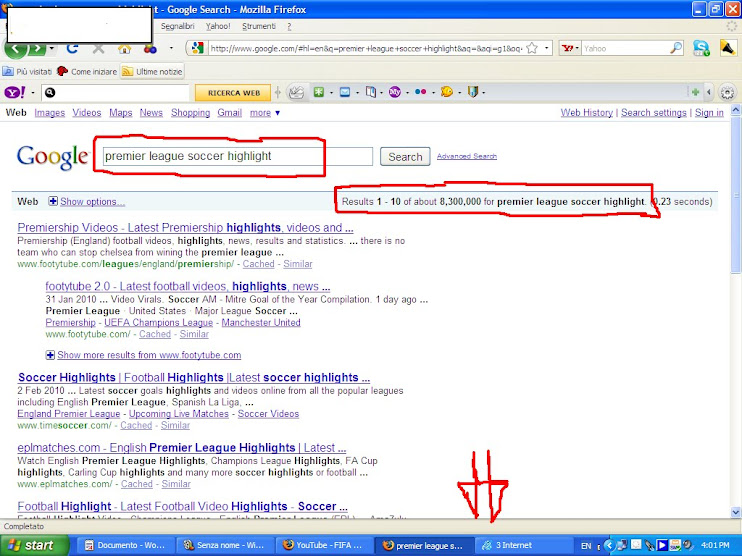Click the page vertical scrollbar down arrow
Image resolution: width=742 pixels, height=556 pixels.
pos(735,512)
